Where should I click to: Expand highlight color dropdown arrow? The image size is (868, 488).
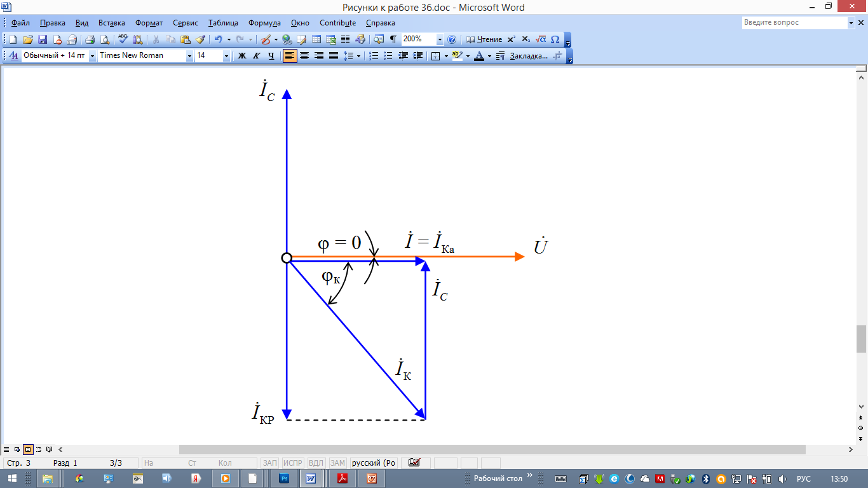468,56
